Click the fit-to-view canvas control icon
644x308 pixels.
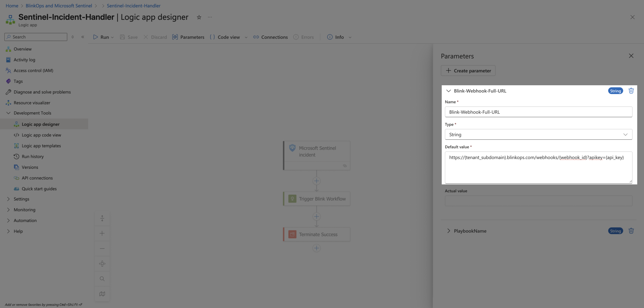[x=102, y=264]
